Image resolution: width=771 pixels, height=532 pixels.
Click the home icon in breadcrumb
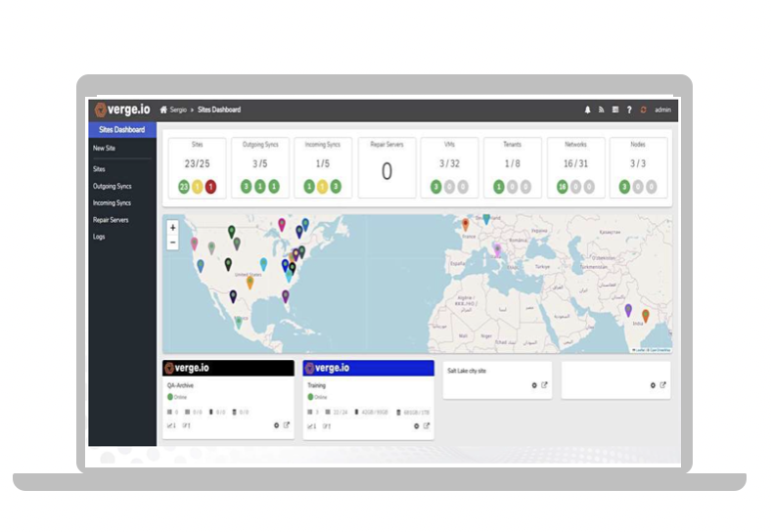pos(163,110)
